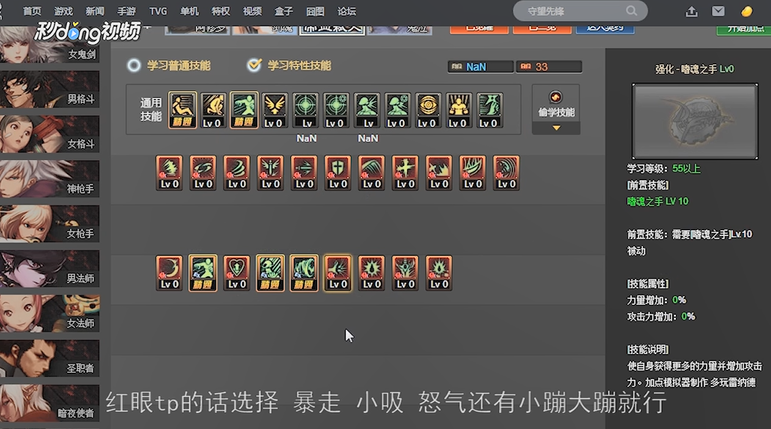771x429 pixels.
Task: Select the 圣职者 character class
Action: [49, 358]
